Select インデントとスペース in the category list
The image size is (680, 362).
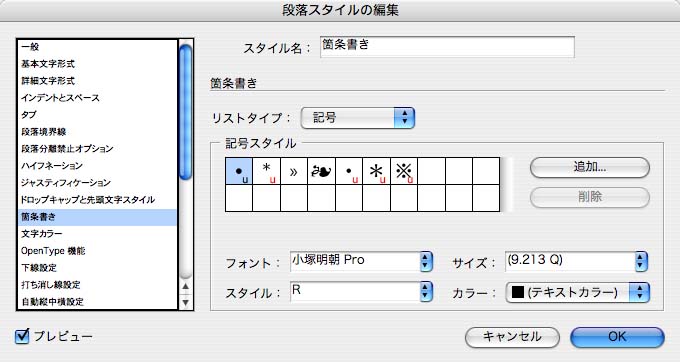[x=60, y=98]
